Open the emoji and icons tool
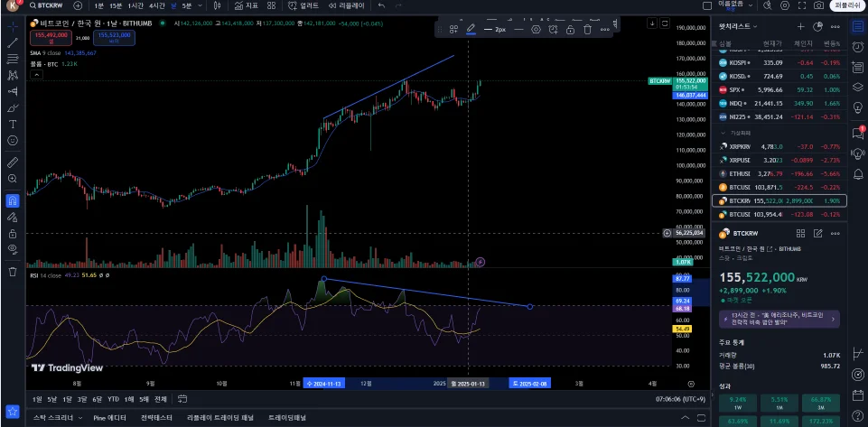This screenshot has height=427, width=868. coord(13,141)
